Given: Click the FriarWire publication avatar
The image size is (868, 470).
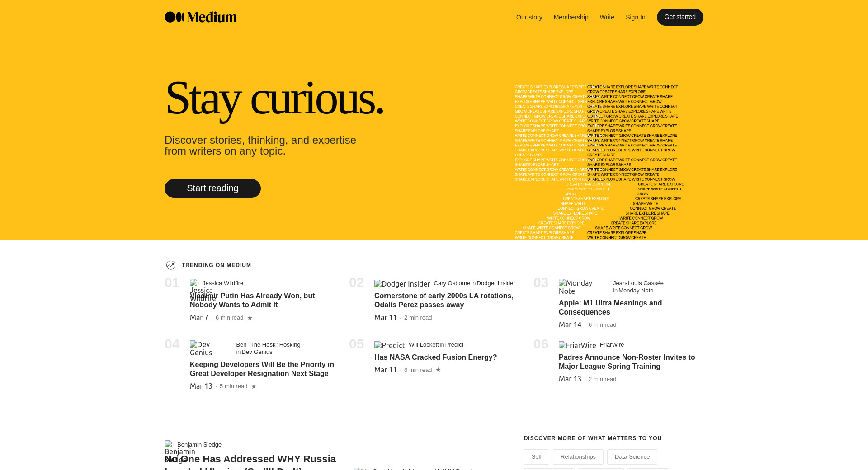Looking at the screenshot, I should (577, 345).
